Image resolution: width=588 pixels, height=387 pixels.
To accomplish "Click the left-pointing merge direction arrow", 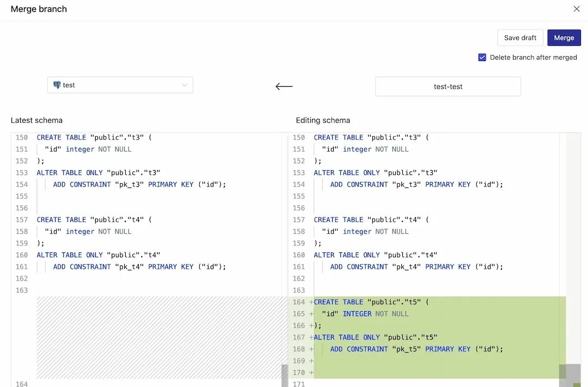I will point(284,86).
